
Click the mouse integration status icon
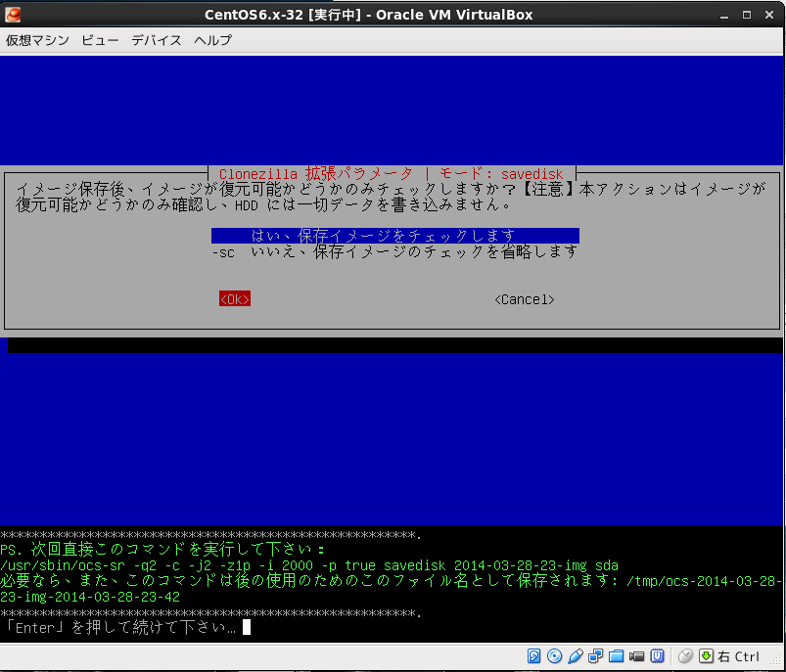click(x=685, y=656)
